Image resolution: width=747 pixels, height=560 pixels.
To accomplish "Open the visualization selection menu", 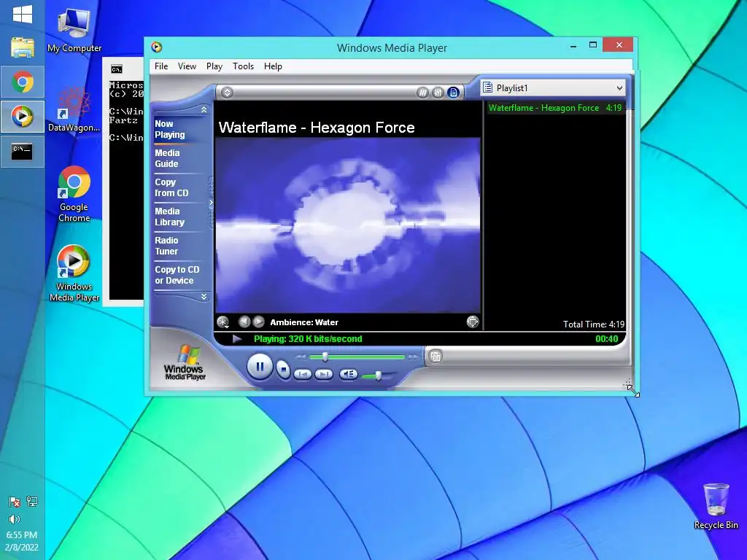I will (222, 322).
